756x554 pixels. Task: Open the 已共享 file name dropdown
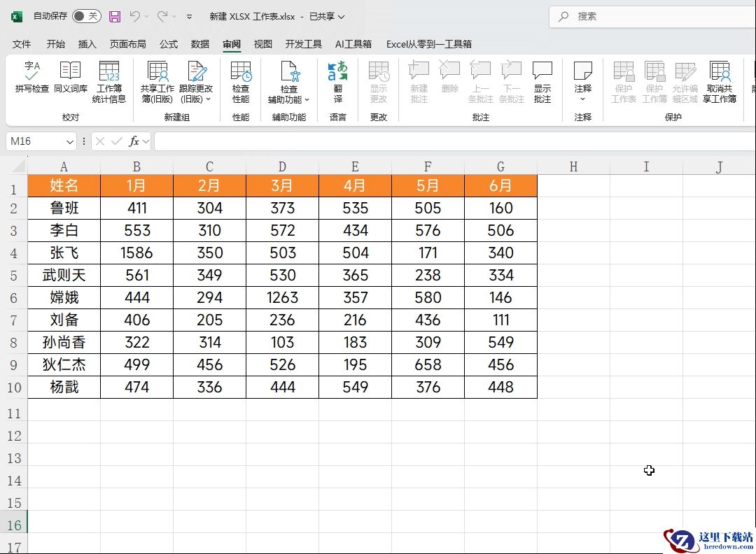(342, 17)
